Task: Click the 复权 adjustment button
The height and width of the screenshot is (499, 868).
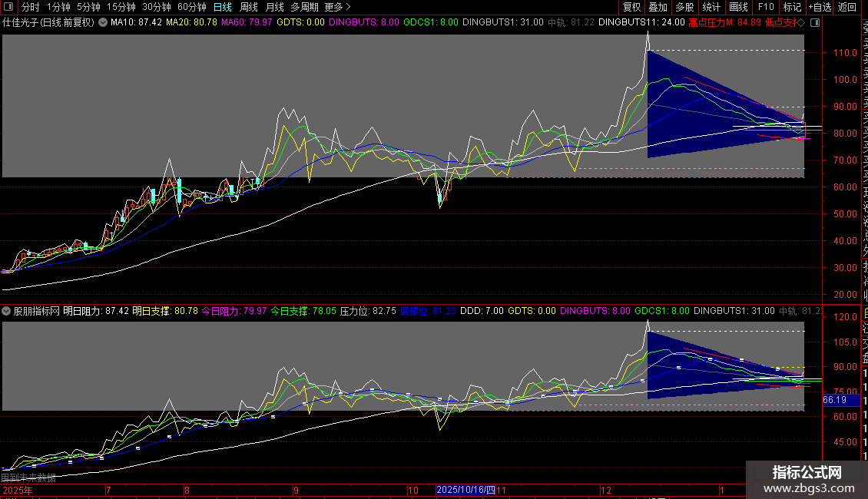Action: (x=631, y=7)
